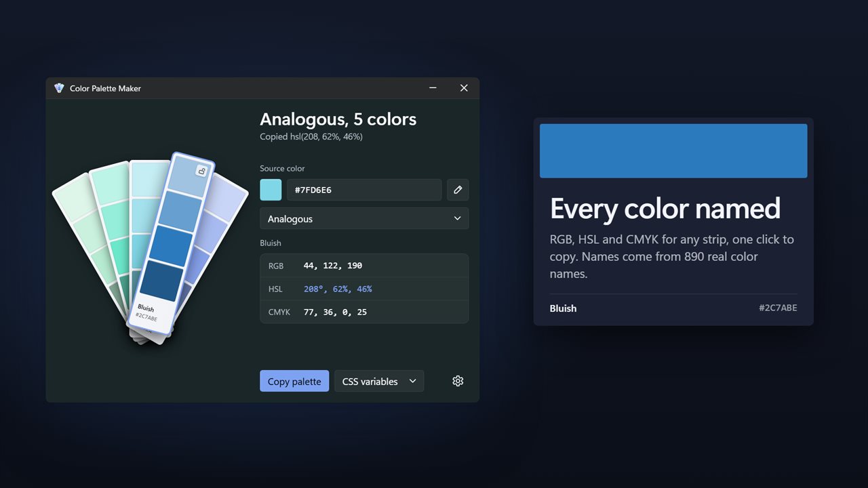The image size is (868, 488).
Task: Click the 'Color Palette Maker' window title text
Action: tap(105, 88)
